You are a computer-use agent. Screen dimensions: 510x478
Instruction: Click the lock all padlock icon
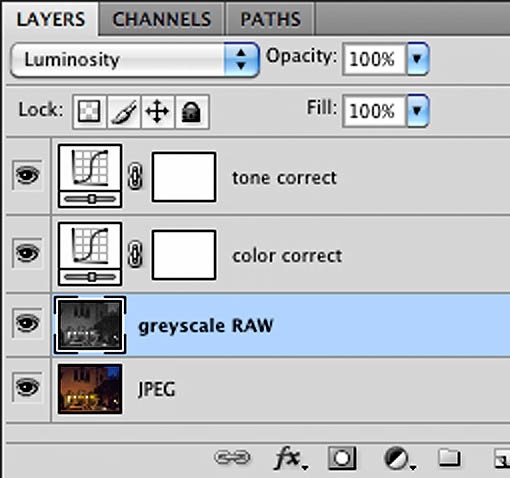(192, 111)
